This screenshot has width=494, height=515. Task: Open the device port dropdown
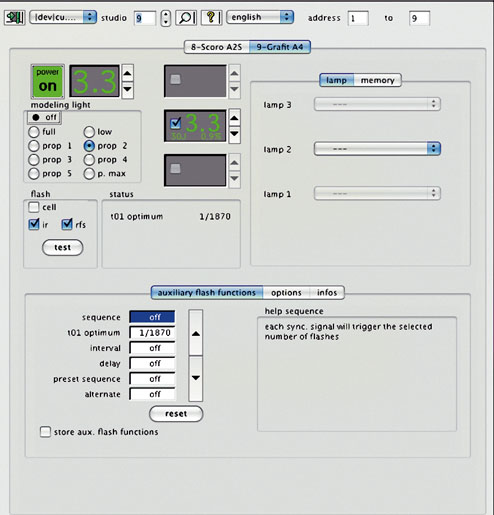(x=63, y=17)
